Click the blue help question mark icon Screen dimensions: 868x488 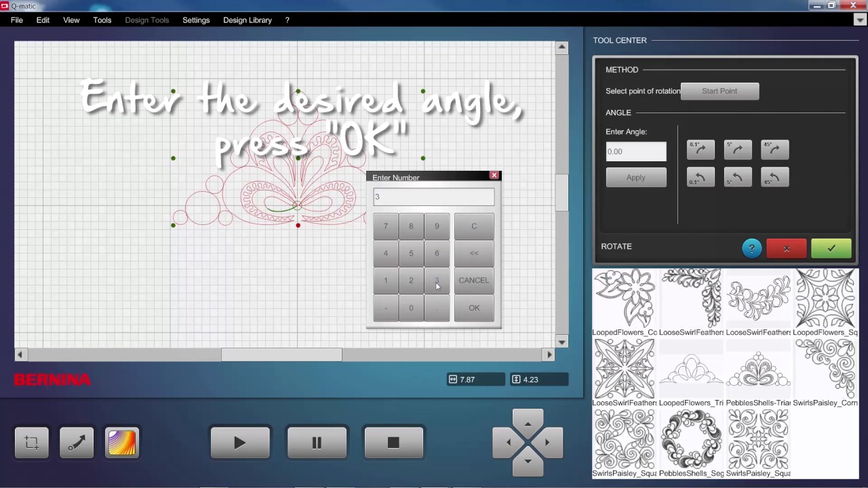point(751,249)
